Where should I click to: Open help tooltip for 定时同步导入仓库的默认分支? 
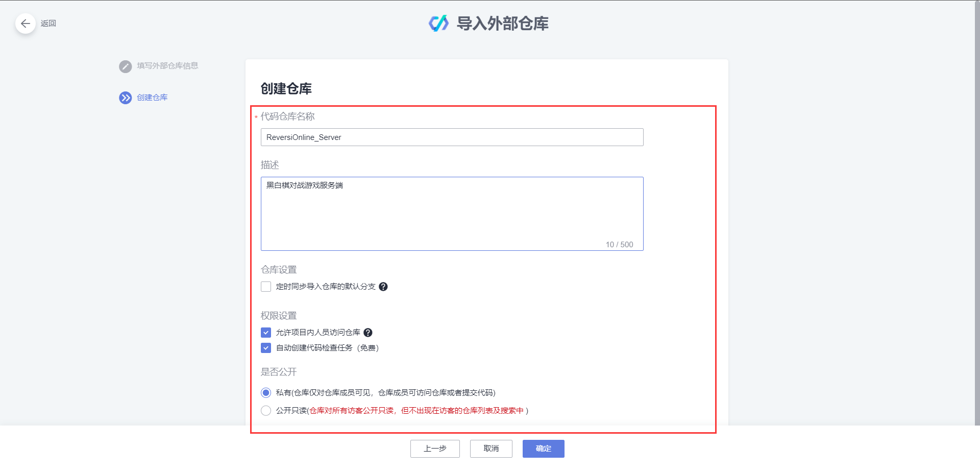pos(383,287)
